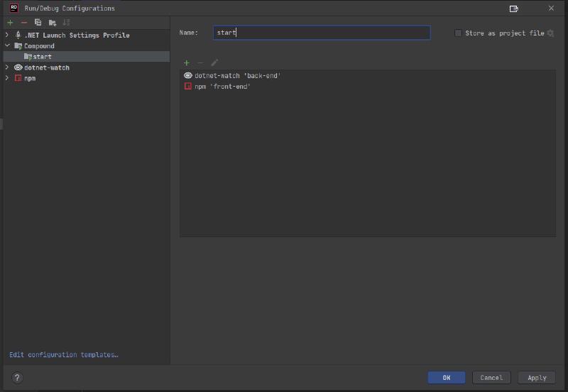Select the 'start' compound configuration
568x392 pixels.
point(41,57)
